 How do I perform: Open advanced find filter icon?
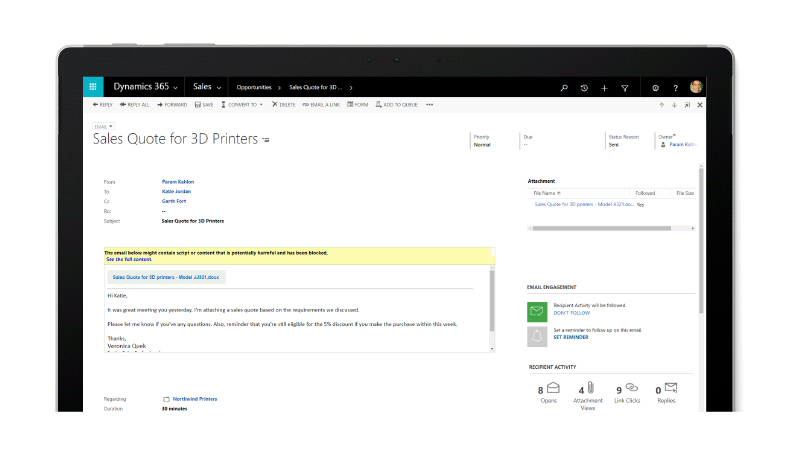pyautogui.click(x=624, y=88)
